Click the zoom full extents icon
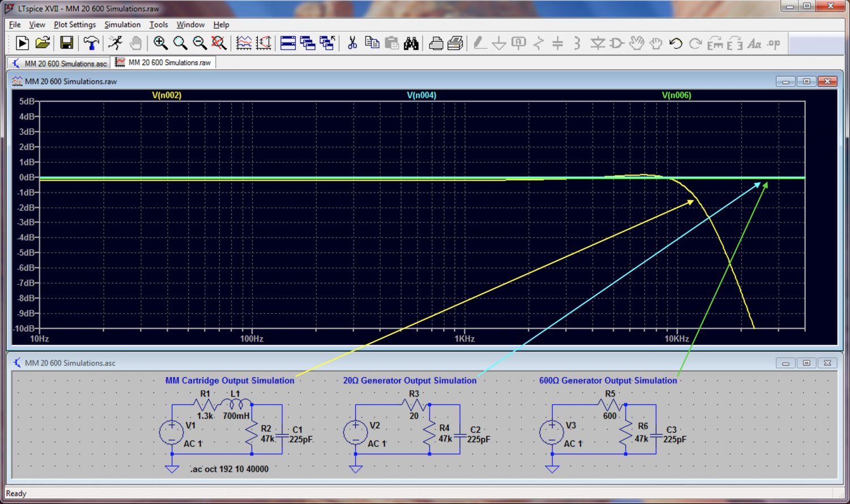850x504 pixels. (x=219, y=43)
